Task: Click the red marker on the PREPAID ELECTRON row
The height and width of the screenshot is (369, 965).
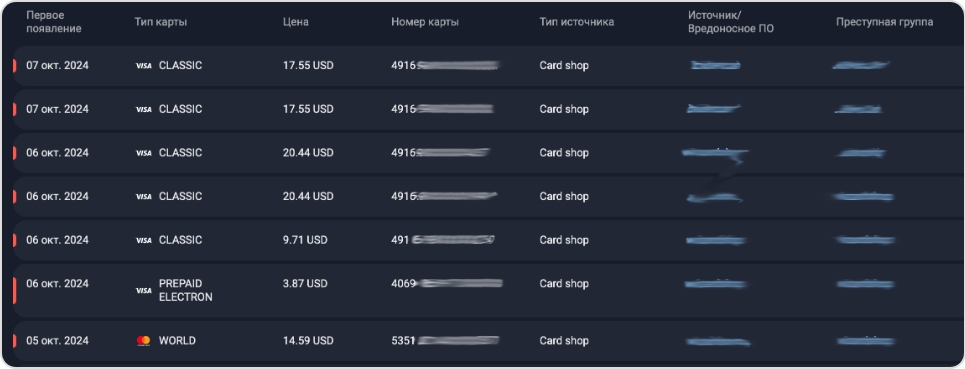Action: click(x=14, y=290)
